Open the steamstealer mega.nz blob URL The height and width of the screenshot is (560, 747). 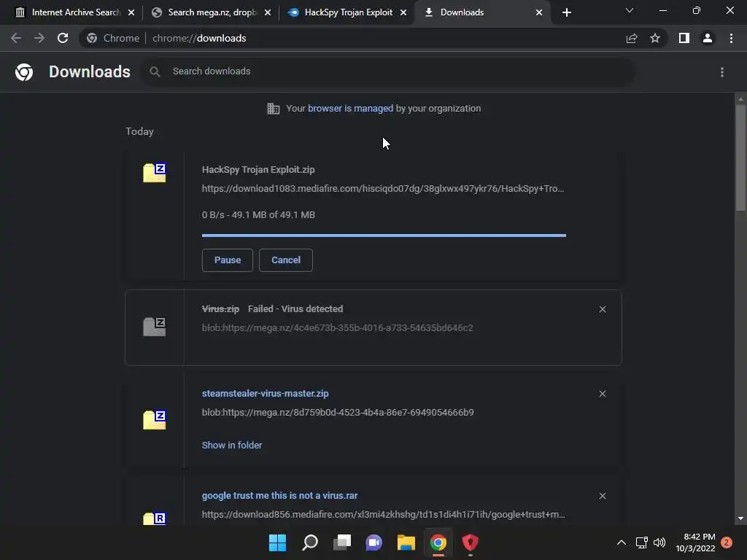click(338, 413)
